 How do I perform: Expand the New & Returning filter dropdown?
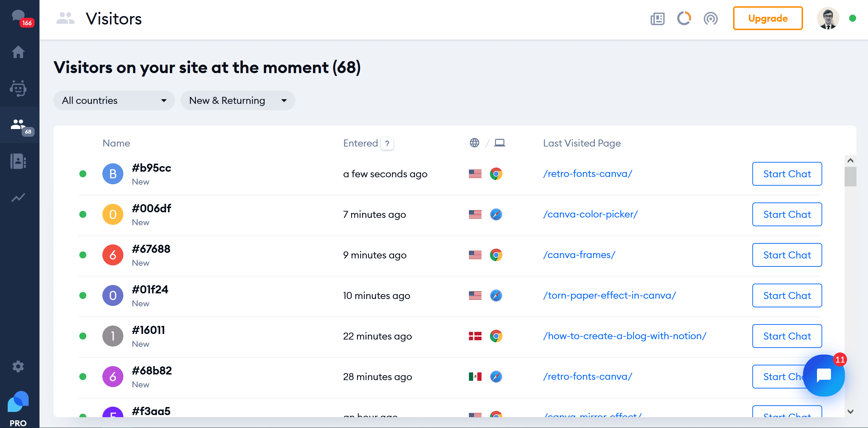[x=238, y=101]
